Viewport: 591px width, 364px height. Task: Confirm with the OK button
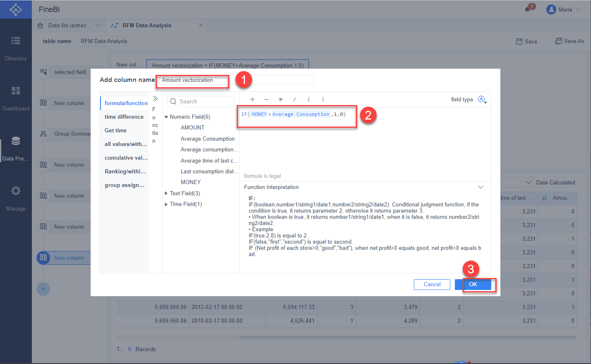[x=473, y=284]
